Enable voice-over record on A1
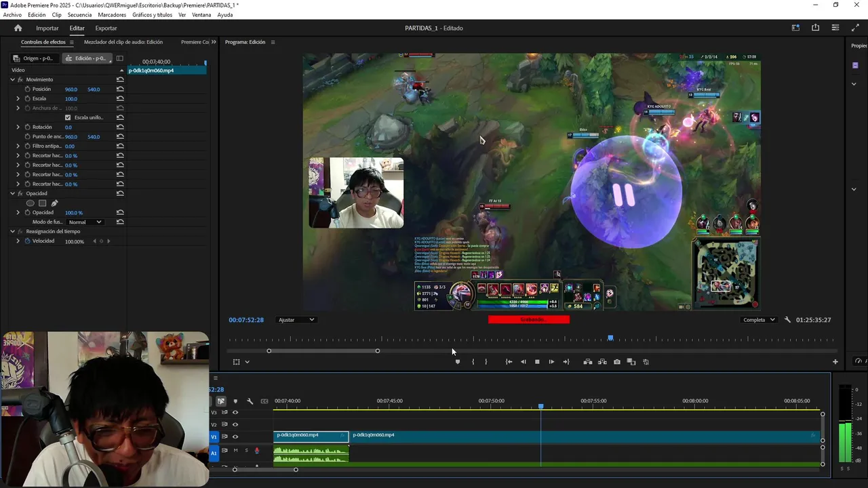The width and height of the screenshot is (868, 488). [x=256, y=450]
